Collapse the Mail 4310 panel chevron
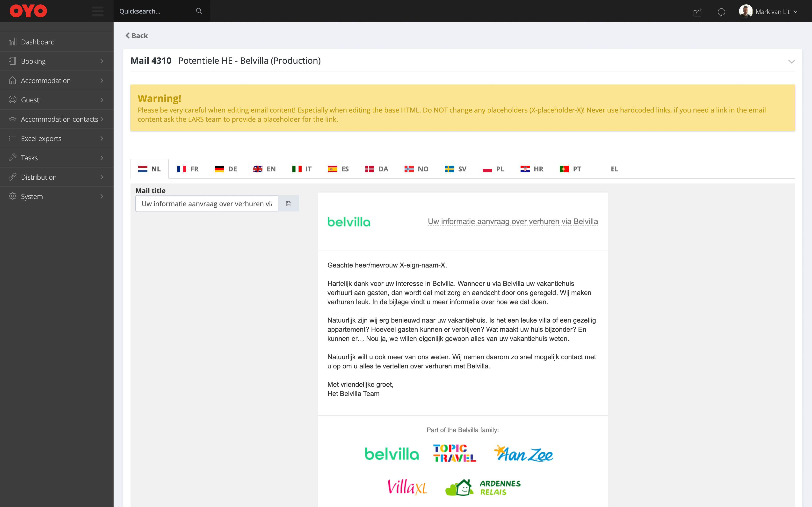The image size is (812, 507). (x=791, y=61)
